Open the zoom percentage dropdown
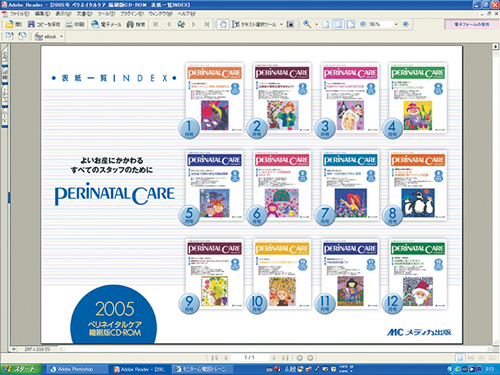This screenshot has width=500, height=375. coord(396,24)
